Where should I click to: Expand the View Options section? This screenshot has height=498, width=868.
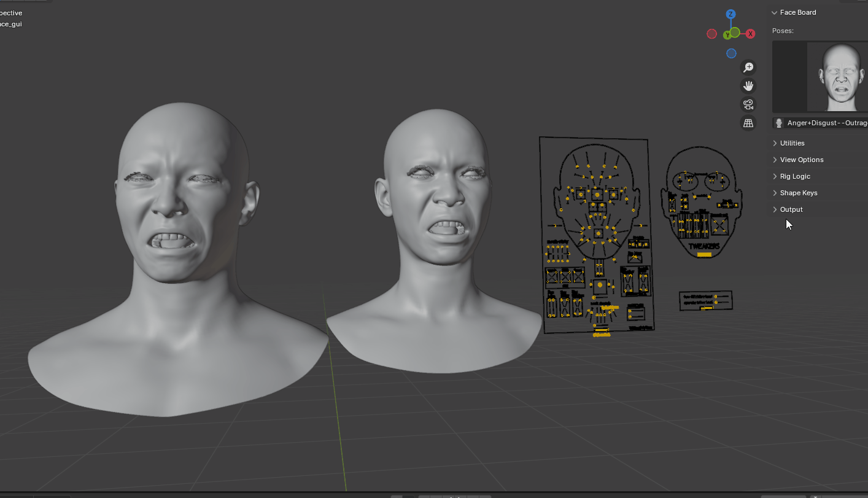(x=801, y=160)
